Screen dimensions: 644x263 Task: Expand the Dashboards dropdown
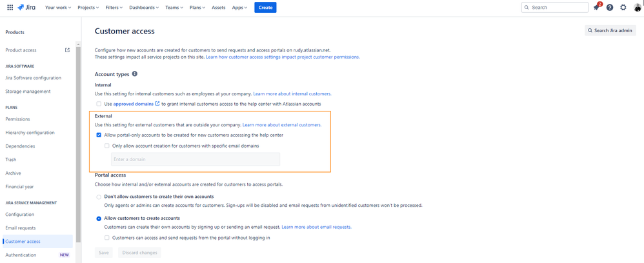pos(144,7)
